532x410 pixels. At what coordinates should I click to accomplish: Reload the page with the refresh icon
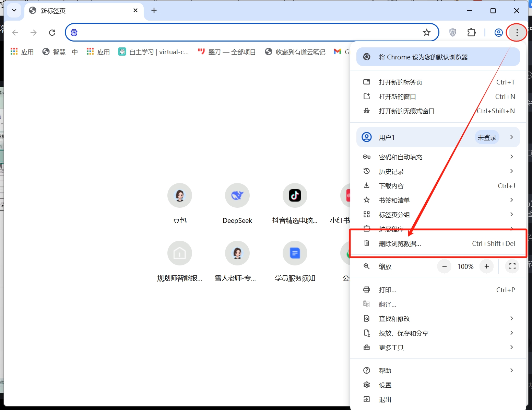coord(52,32)
